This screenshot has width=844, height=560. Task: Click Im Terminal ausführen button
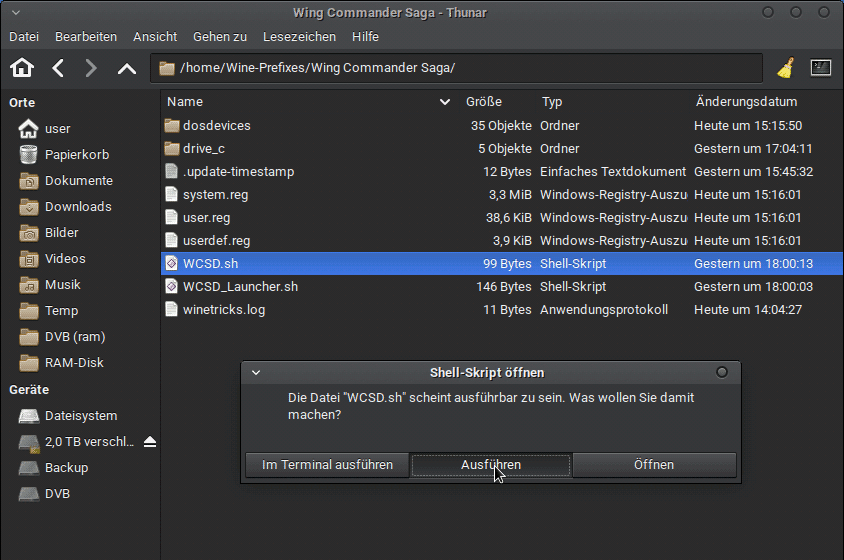pos(327,465)
